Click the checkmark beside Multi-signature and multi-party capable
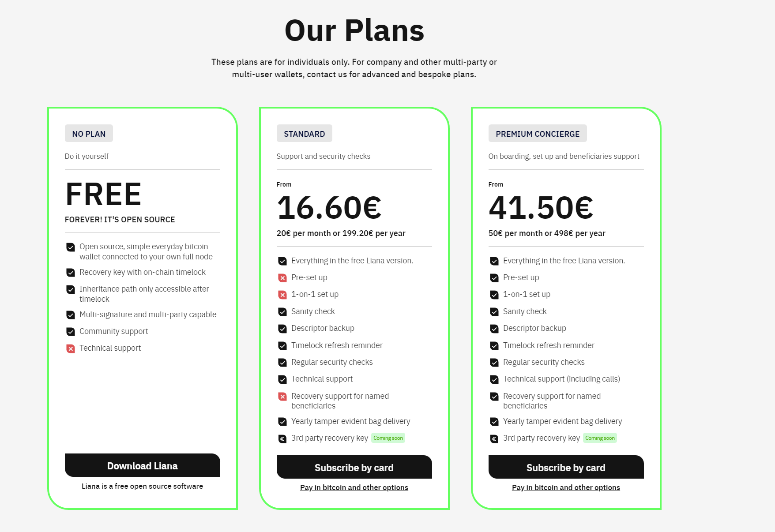 tap(71, 315)
